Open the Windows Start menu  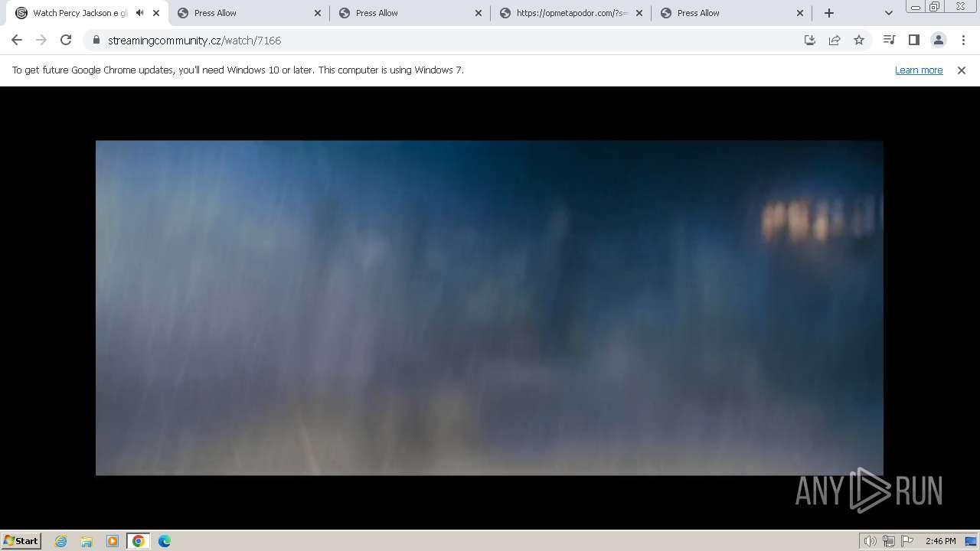tap(21, 540)
